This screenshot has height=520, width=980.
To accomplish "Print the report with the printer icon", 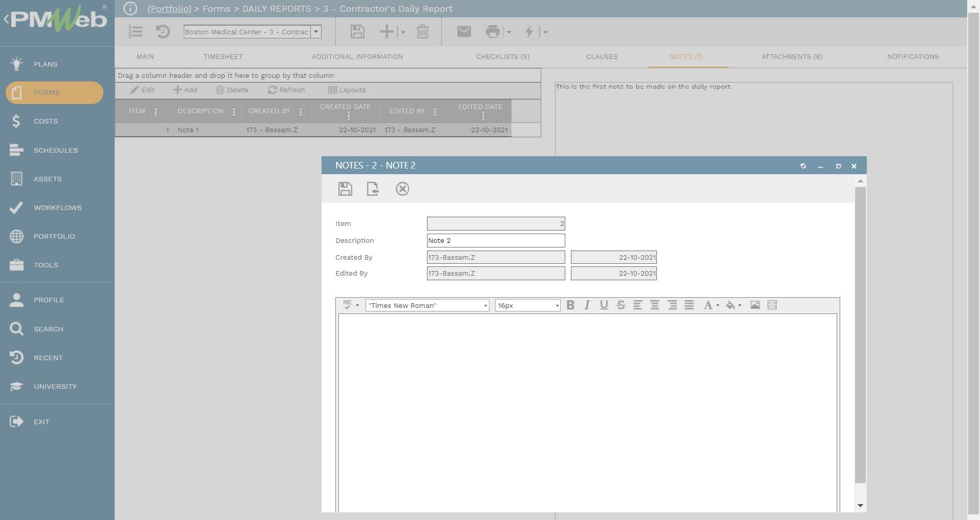I will pos(493,32).
